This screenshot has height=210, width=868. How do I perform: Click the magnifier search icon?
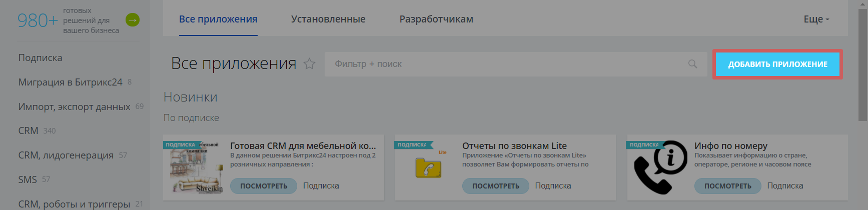point(692,64)
